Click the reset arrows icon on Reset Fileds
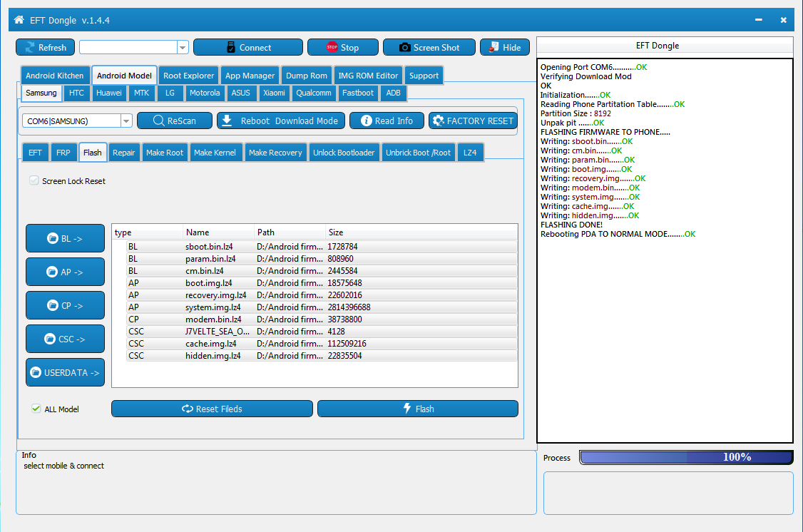803x532 pixels. point(188,409)
